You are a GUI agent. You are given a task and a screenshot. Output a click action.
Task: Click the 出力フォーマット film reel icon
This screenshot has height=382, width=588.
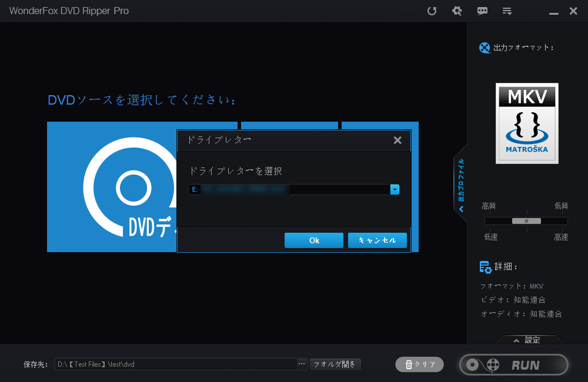[485, 48]
